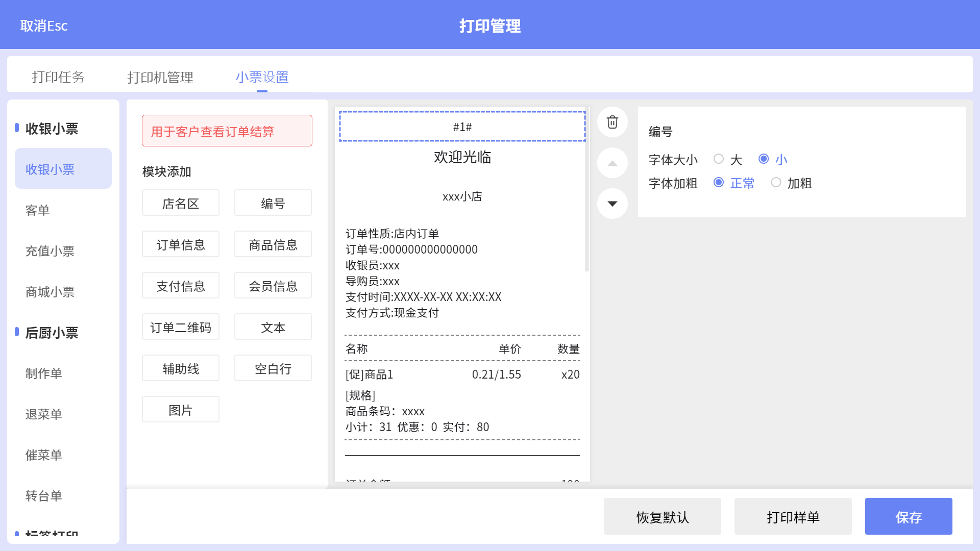Click 恢复默认 button

click(663, 516)
